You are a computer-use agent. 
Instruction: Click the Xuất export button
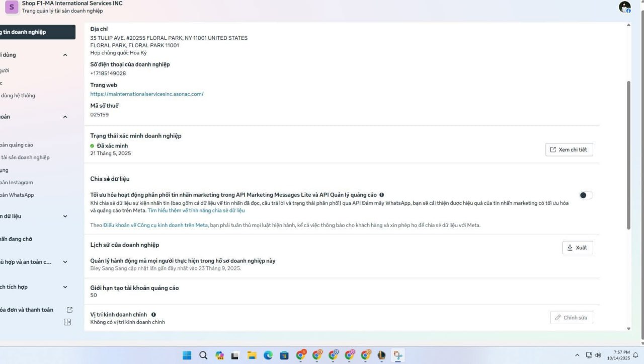[x=578, y=248]
